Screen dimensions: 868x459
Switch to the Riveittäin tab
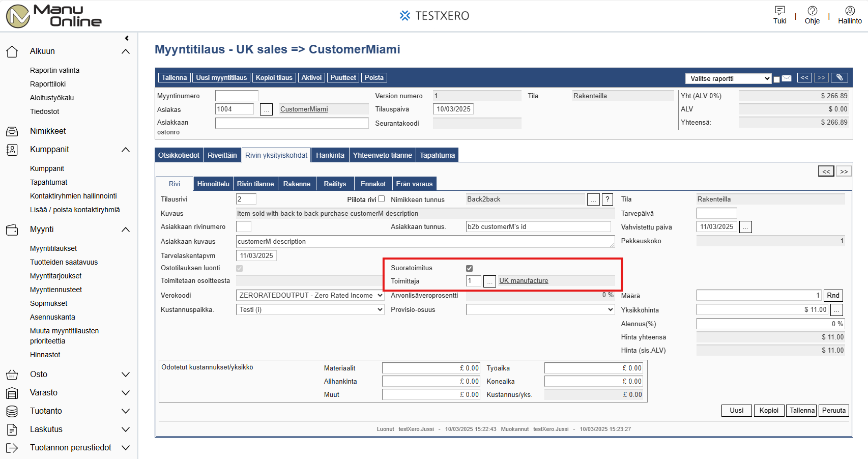(222, 155)
